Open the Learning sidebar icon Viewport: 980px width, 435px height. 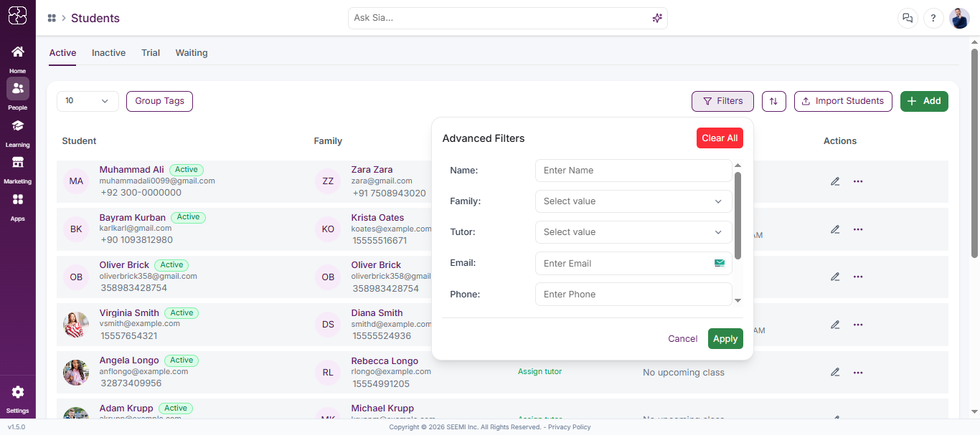(x=18, y=125)
